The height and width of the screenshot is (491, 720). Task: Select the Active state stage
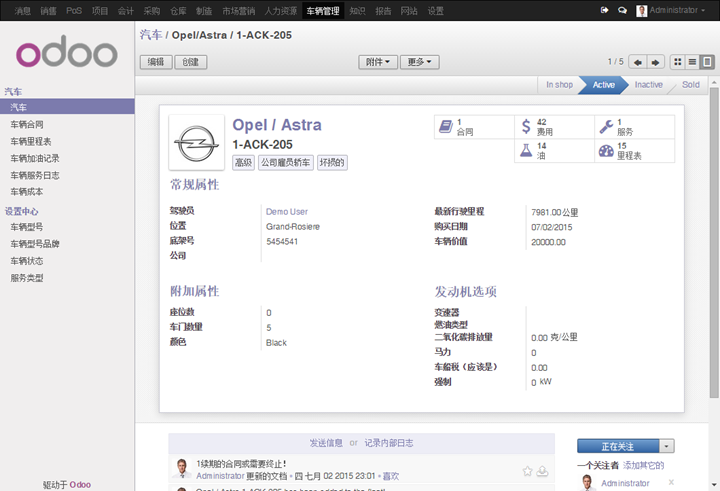(x=603, y=85)
